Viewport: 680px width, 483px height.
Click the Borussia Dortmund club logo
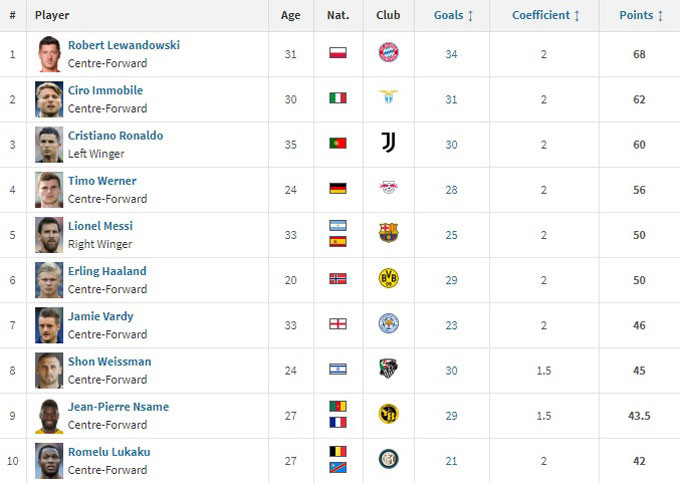(388, 278)
